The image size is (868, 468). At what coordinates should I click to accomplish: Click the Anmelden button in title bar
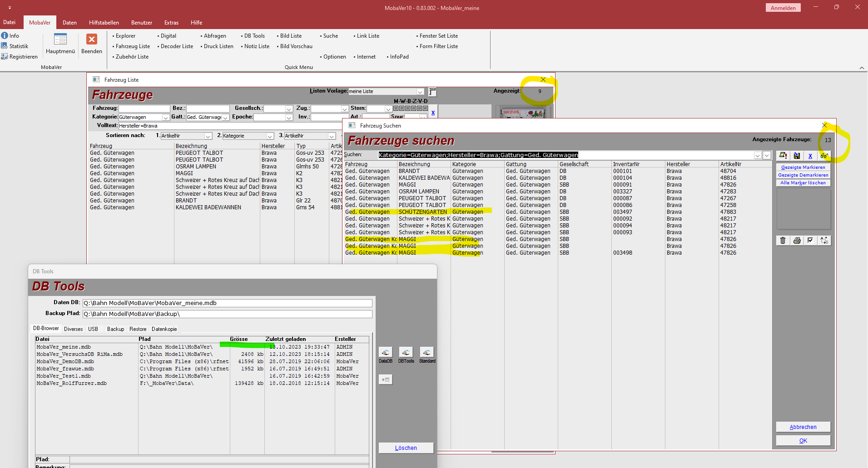pyautogui.click(x=783, y=8)
